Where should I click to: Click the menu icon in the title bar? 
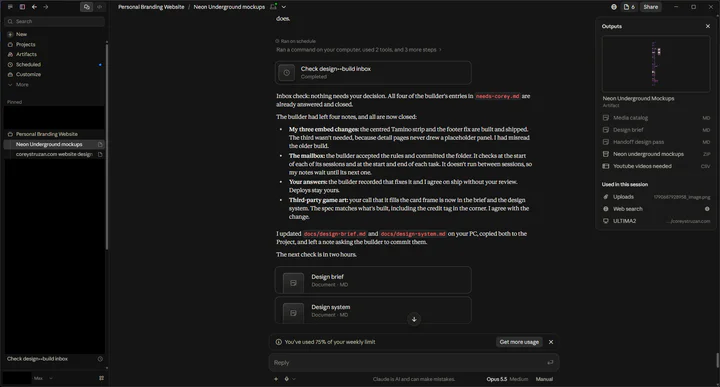click(x=10, y=7)
